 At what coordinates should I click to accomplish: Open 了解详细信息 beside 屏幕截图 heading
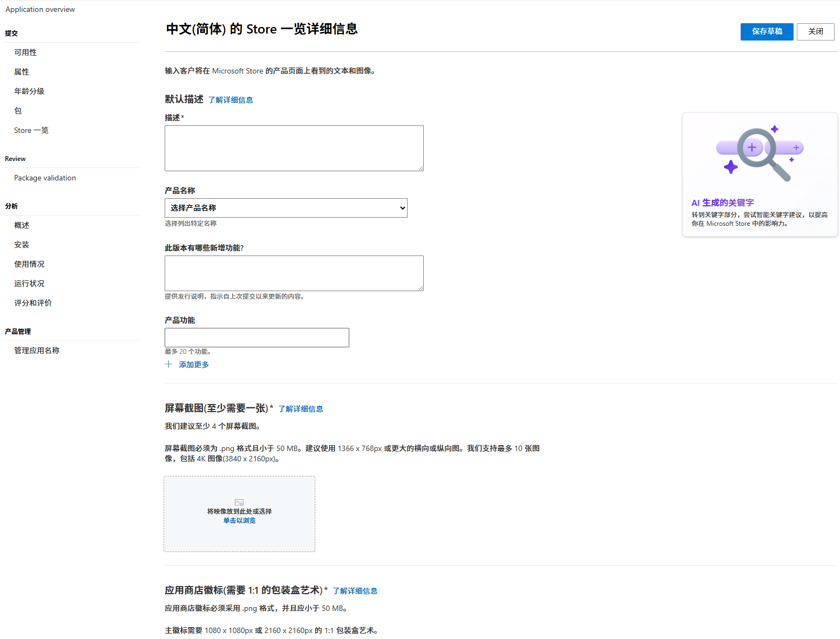[x=301, y=409]
